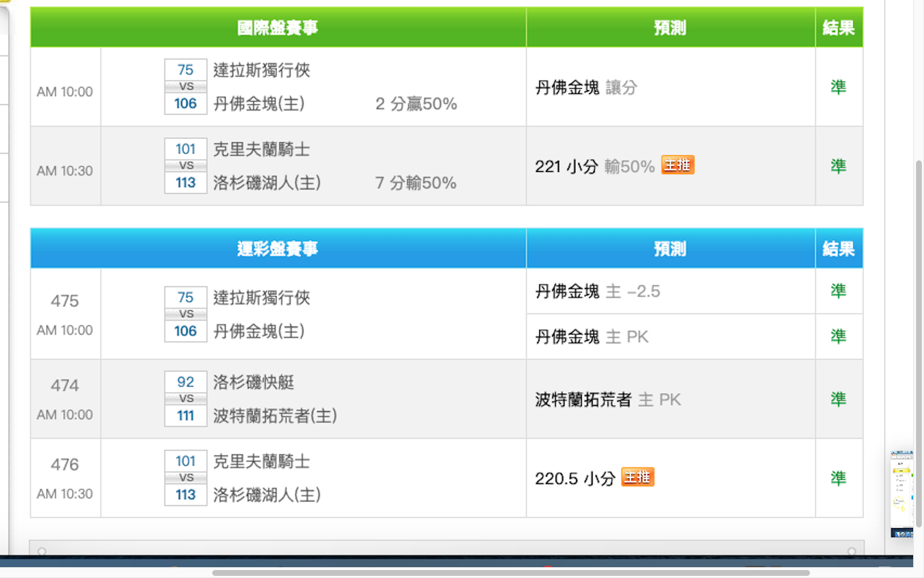Click AM 10:00 in the 國際盤賽事 table

[65, 92]
